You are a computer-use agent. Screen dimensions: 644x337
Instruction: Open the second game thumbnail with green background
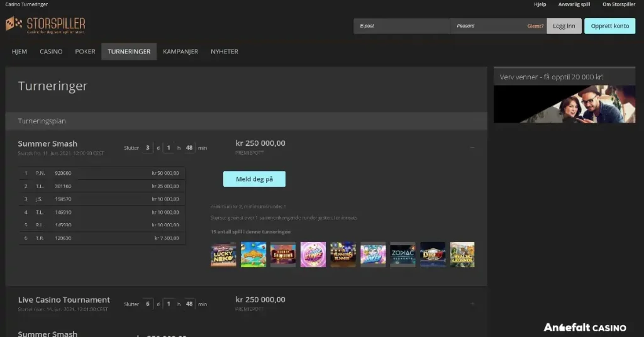253,255
